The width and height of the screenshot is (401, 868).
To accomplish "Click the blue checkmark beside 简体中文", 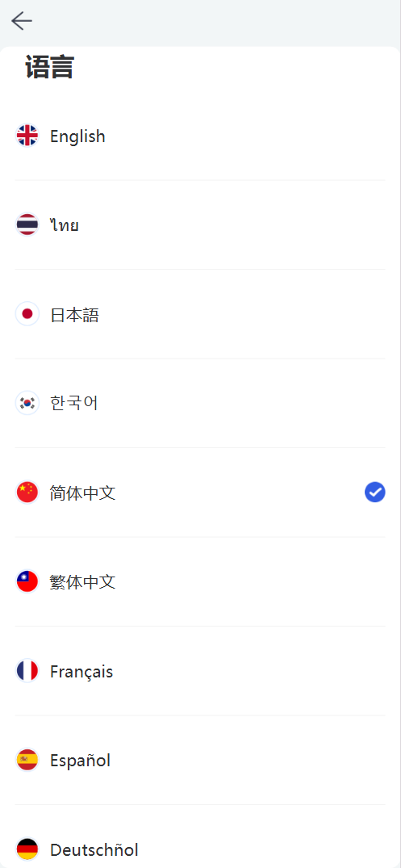I will [x=375, y=492].
